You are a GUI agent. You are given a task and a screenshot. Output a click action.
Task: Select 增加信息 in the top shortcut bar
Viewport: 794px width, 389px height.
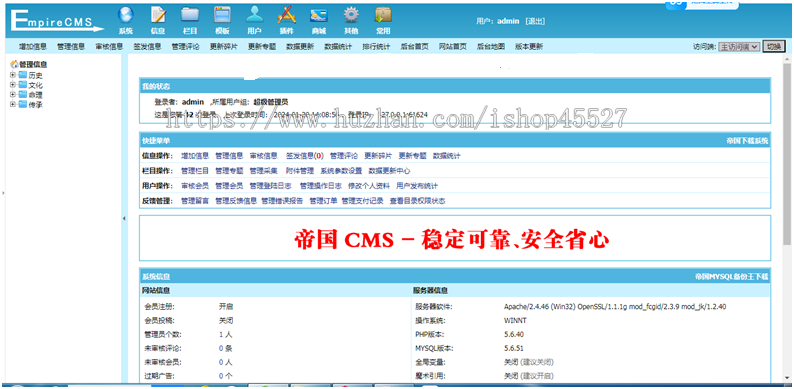pos(33,47)
